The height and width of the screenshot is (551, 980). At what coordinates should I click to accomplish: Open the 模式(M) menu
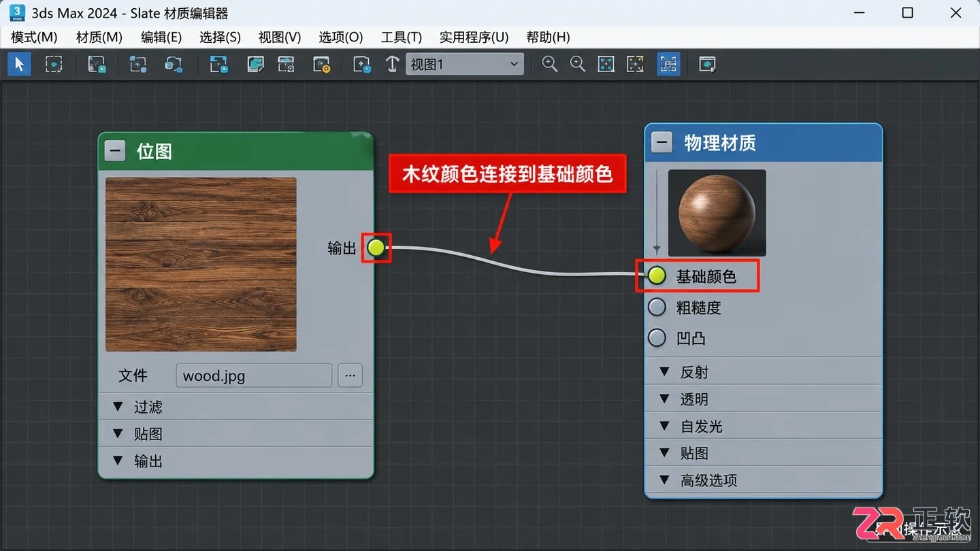coord(34,37)
